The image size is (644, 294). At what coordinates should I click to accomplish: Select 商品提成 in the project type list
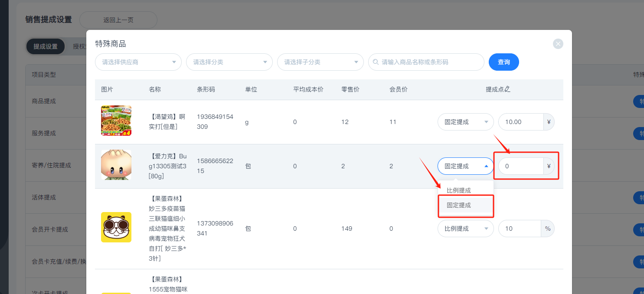click(x=44, y=101)
